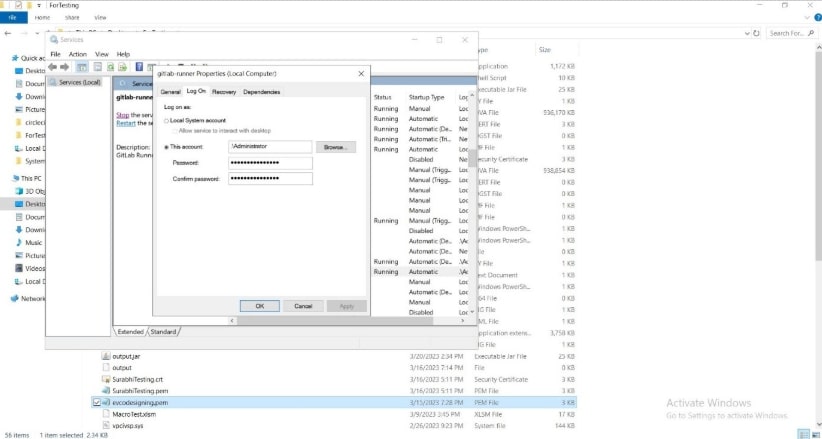This screenshot has width=822, height=439.
Task: Expand the Explorer ribbon chevron
Action: (806, 18)
